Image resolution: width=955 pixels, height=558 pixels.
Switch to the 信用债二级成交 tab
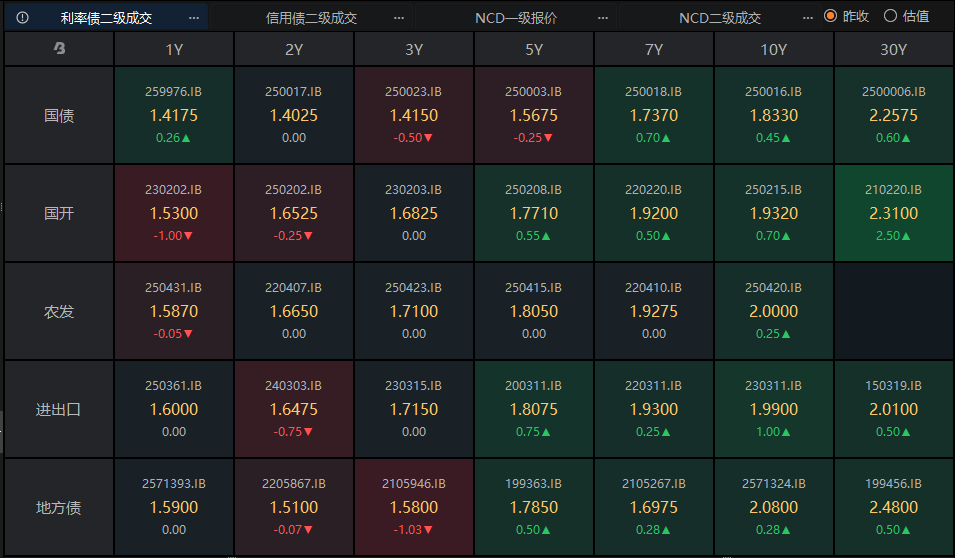click(x=311, y=18)
